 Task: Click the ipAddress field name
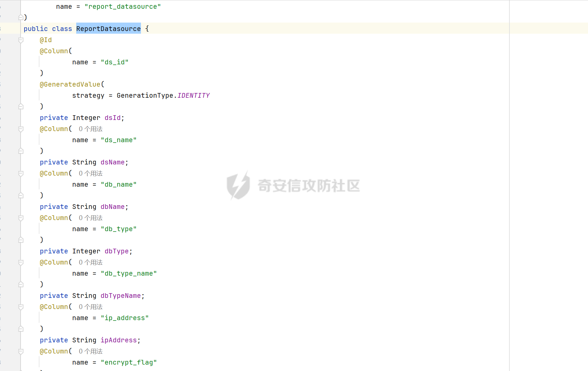[x=119, y=340]
